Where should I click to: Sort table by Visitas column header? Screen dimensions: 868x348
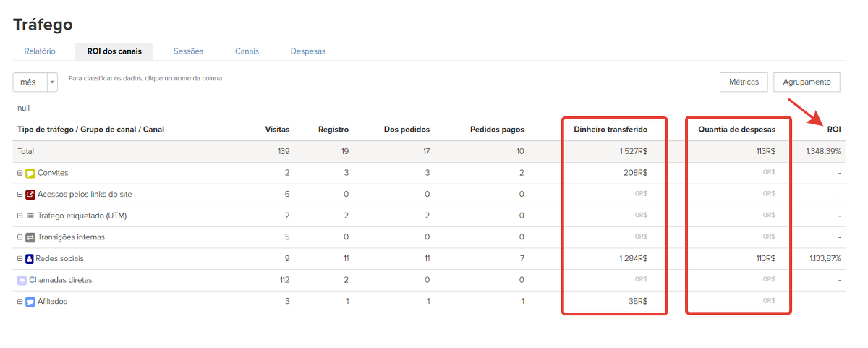(x=277, y=130)
